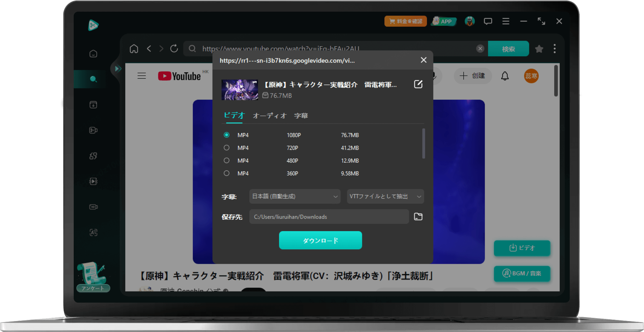Click the 料金を確認 pricing button
This screenshot has width=644, height=332.
click(405, 21)
